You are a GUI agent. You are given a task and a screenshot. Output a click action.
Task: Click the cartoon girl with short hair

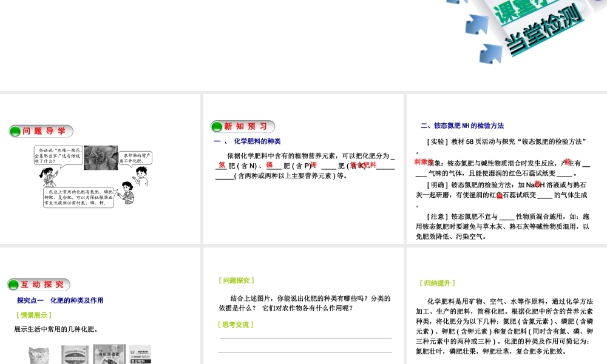[x=127, y=193]
